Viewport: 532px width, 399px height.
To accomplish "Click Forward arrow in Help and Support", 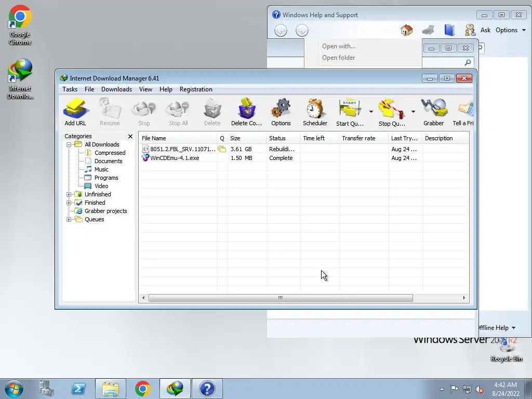I will tap(302, 31).
